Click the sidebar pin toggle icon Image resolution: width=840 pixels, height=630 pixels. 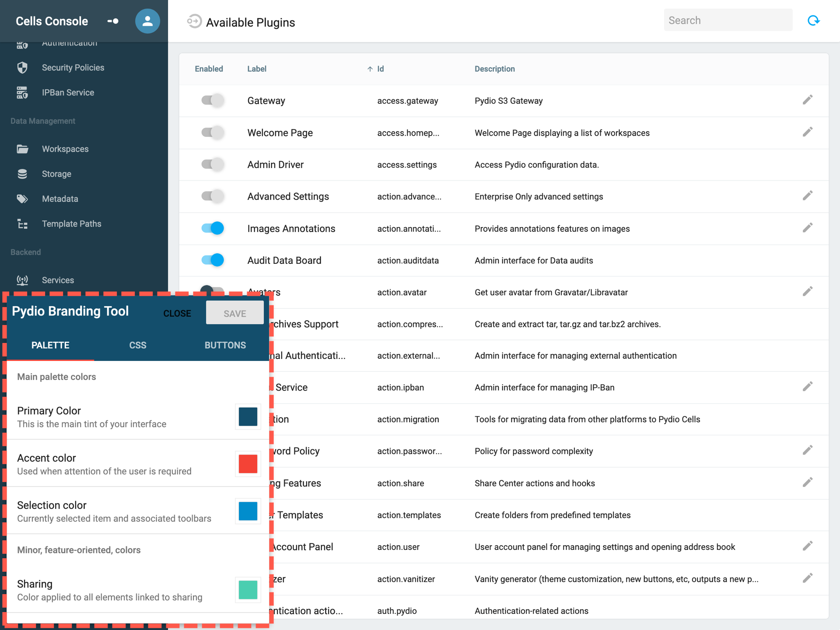[x=113, y=21]
